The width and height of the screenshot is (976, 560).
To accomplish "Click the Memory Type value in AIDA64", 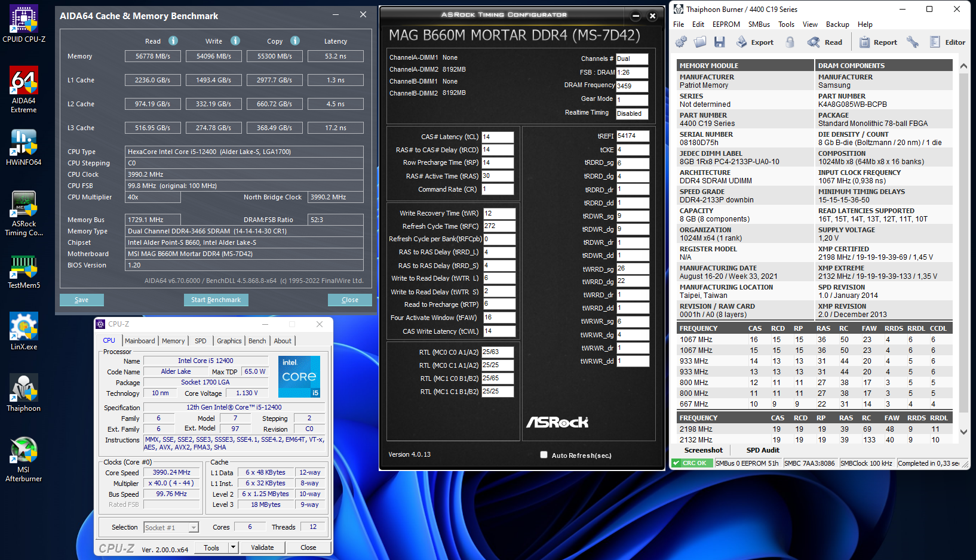I will coord(244,231).
